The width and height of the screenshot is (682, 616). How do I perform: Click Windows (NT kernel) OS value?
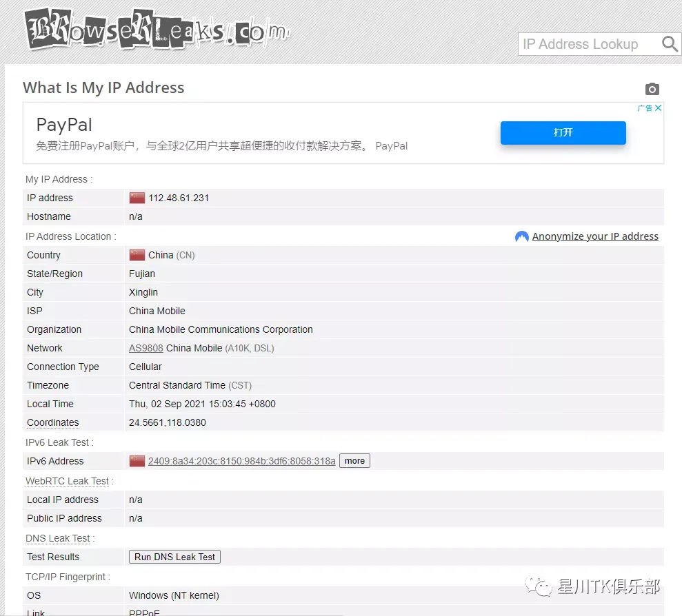(x=174, y=595)
